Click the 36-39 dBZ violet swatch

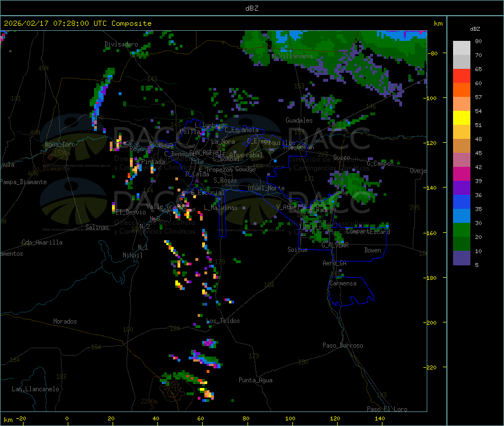coord(461,188)
